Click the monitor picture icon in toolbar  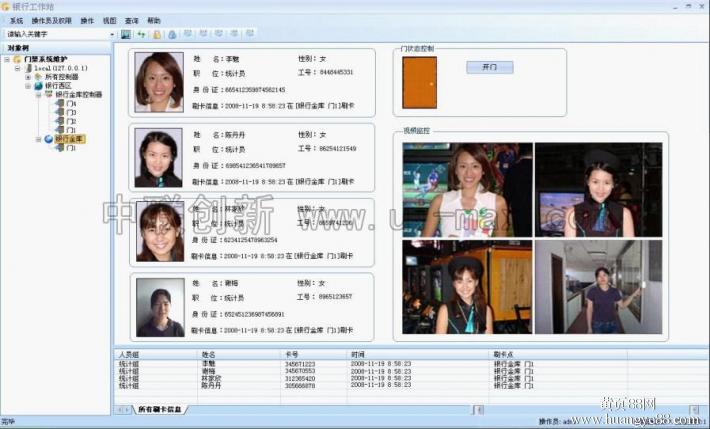point(126,34)
